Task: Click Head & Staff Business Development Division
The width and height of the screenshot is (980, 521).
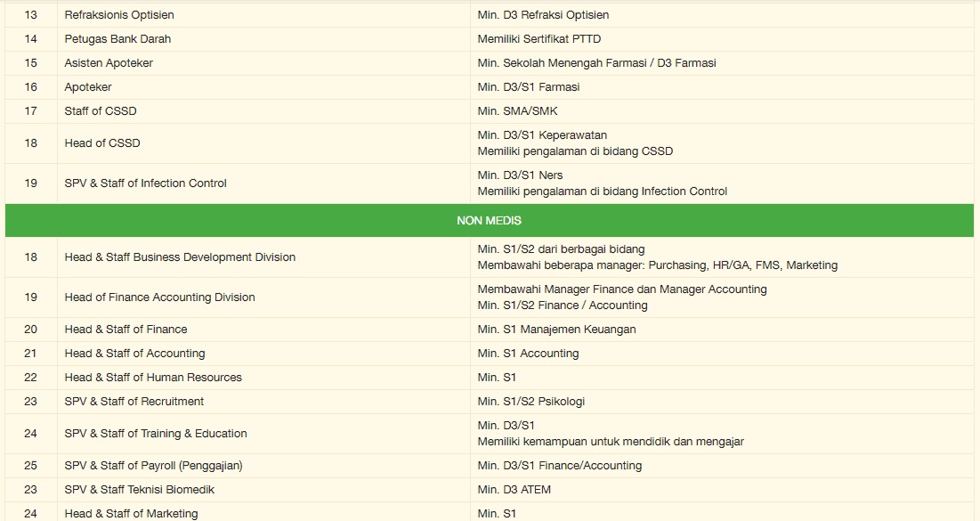Action: [x=180, y=257]
